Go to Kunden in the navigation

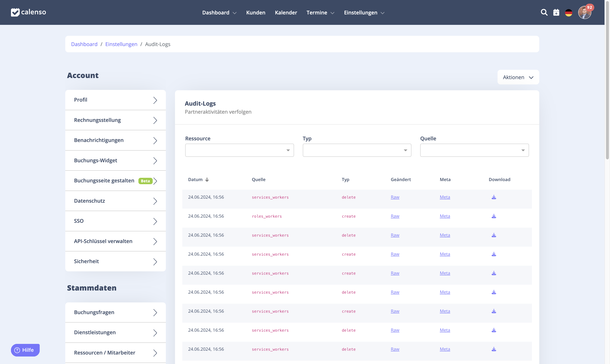(x=256, y=12)
